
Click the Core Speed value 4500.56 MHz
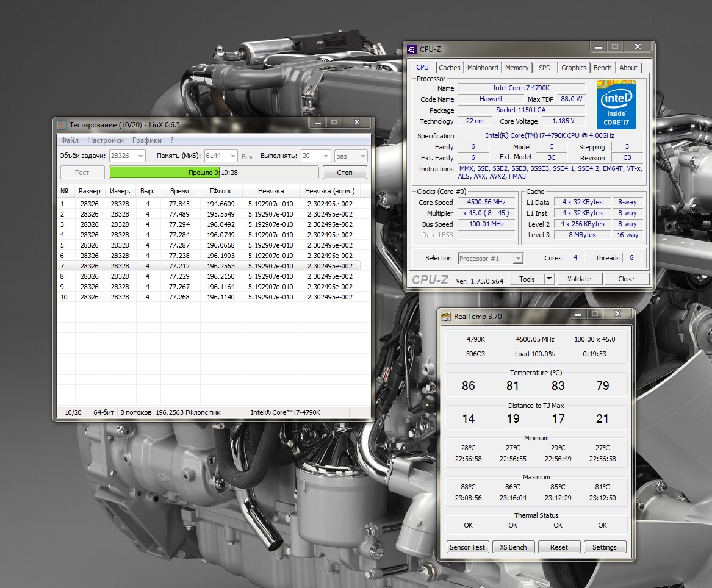coord(486,202)
